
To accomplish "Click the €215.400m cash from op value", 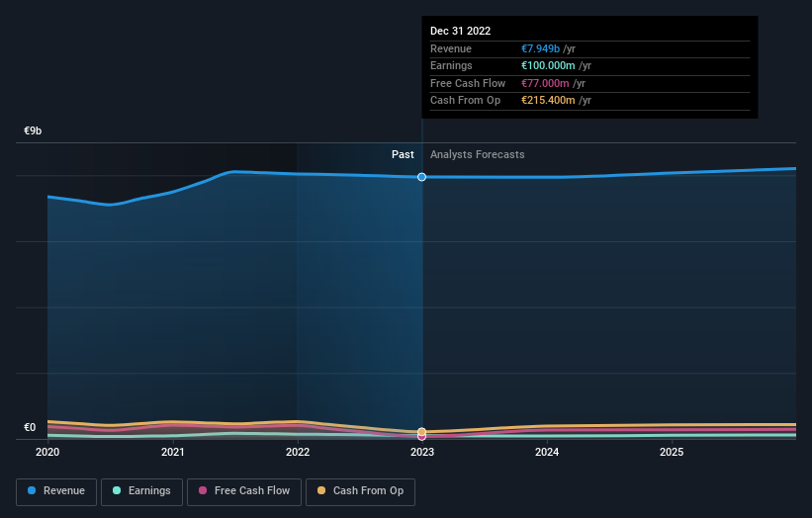I will [548, 101].
